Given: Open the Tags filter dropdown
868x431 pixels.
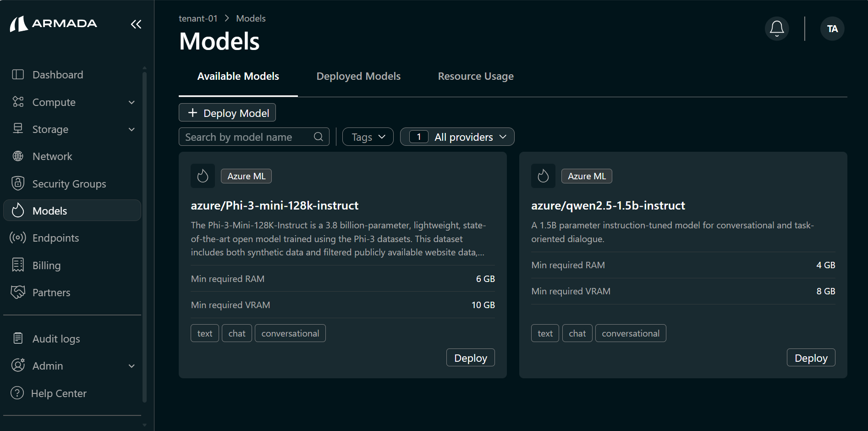Looking at the screenshot, I should pos(368,137).
